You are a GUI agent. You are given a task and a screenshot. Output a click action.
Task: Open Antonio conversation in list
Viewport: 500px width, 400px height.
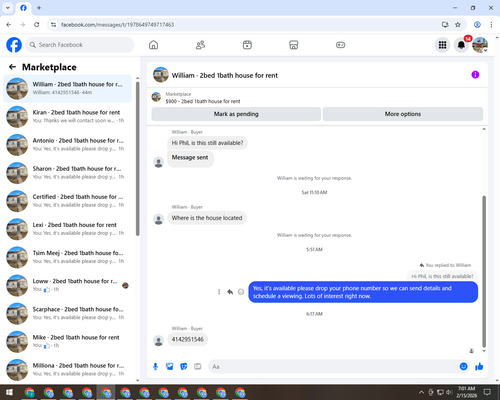[x=67, y=145]
